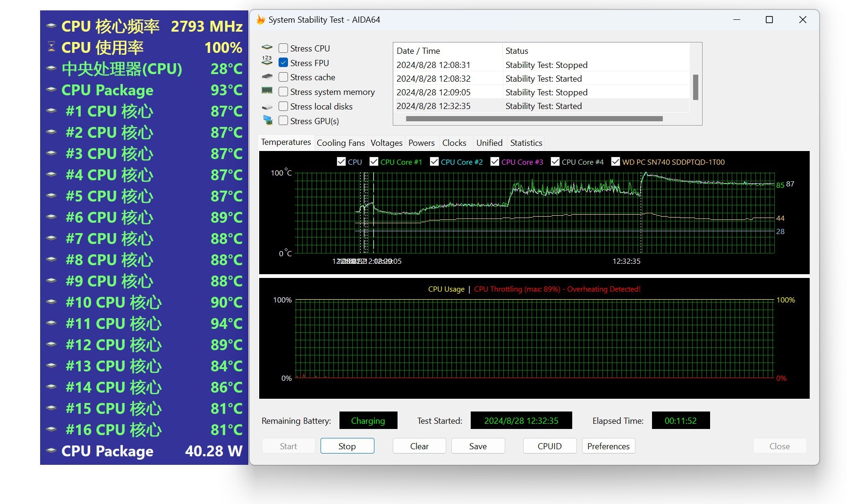847x504 pixels.
Task: Enable the Stress system memory checkbox
Action: [x=283, y=92]
